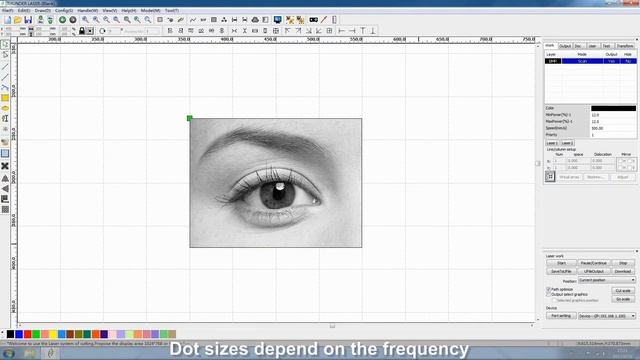Click the first magnifier zoom icon
640x360 pixels.
(x=85, y=20)
